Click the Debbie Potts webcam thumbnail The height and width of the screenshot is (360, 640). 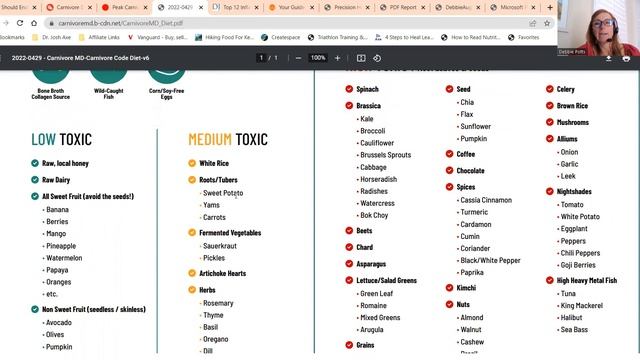[598, 28]
